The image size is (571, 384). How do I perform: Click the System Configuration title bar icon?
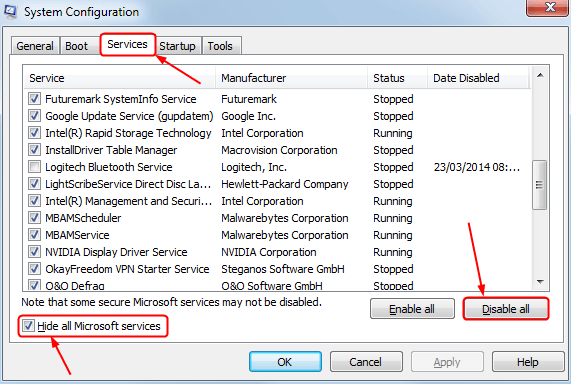coord(10,11)
